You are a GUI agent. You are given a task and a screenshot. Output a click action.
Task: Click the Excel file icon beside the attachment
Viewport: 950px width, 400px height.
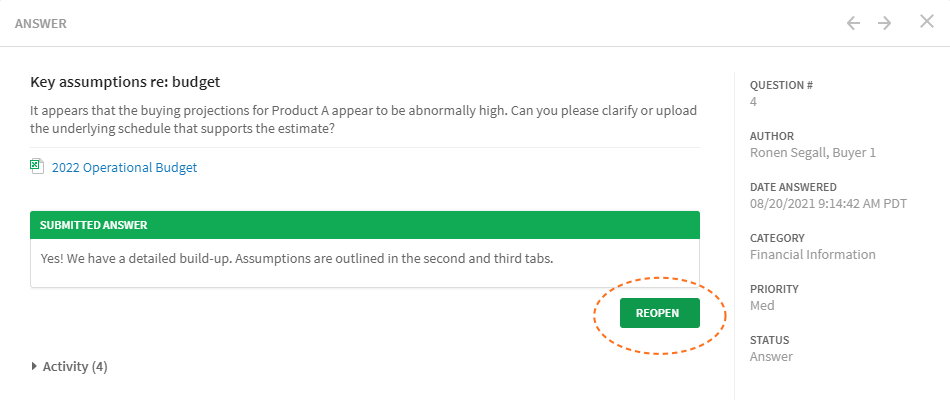point(37,167)
